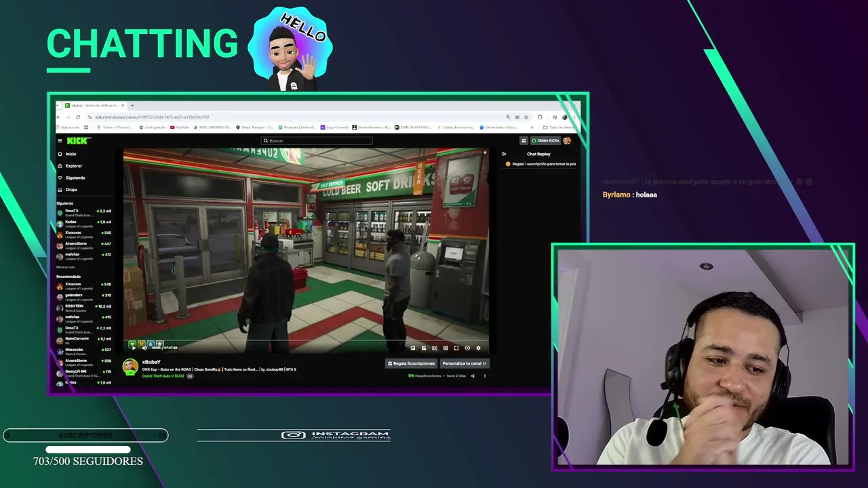Open Explorar in the Kick sidebar
This screenshot has height=488, width=868.
point(73,166)
